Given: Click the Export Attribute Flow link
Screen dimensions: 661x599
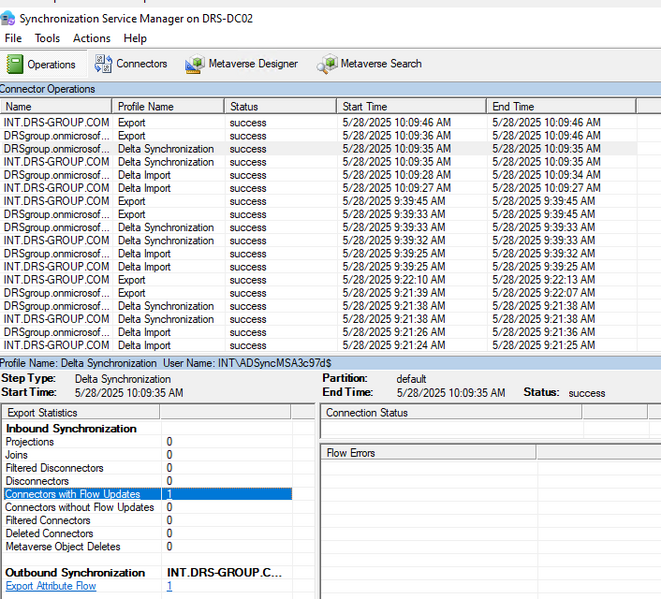Looking at the screenshot, I should point(51,586).
